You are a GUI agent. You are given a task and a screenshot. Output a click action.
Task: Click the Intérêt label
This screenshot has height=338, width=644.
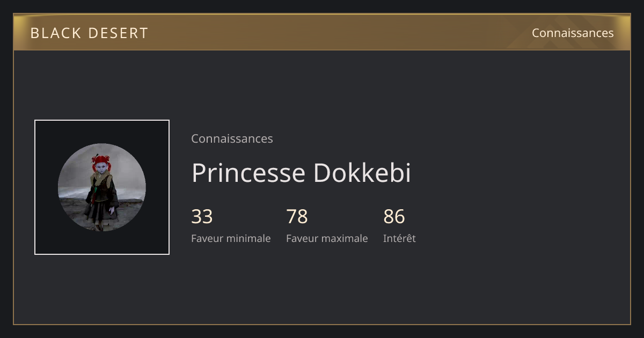click(399, 238)
